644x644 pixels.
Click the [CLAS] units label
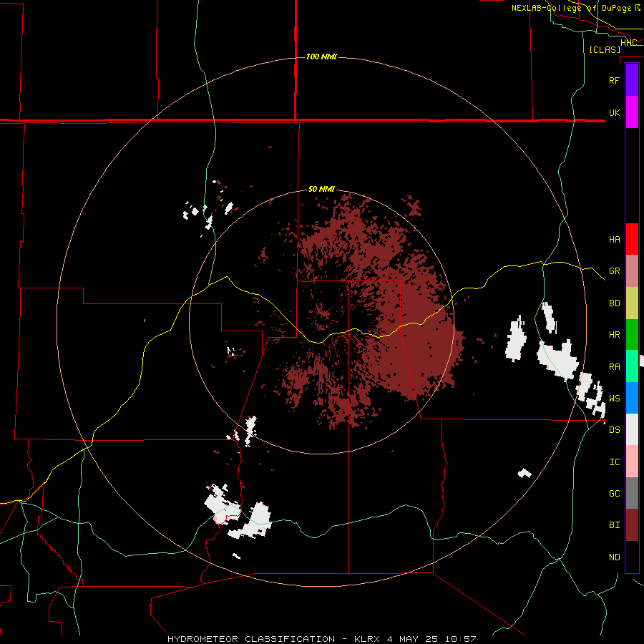(605, 49)
